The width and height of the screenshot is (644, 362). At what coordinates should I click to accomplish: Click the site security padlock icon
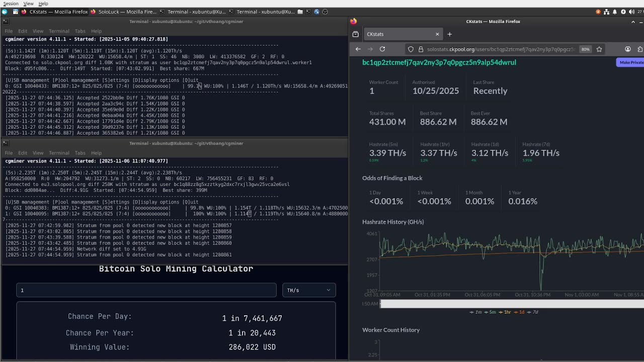tap(421, 49)
